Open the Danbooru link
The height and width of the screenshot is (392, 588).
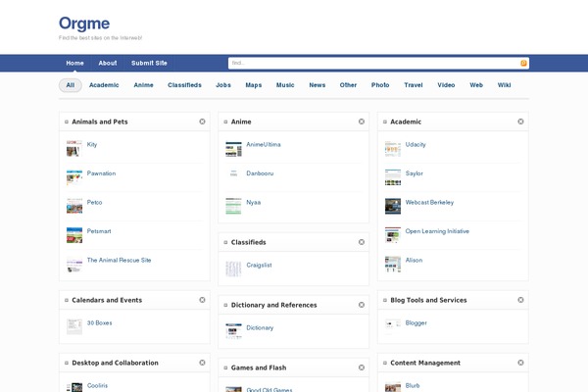point(260,173)
